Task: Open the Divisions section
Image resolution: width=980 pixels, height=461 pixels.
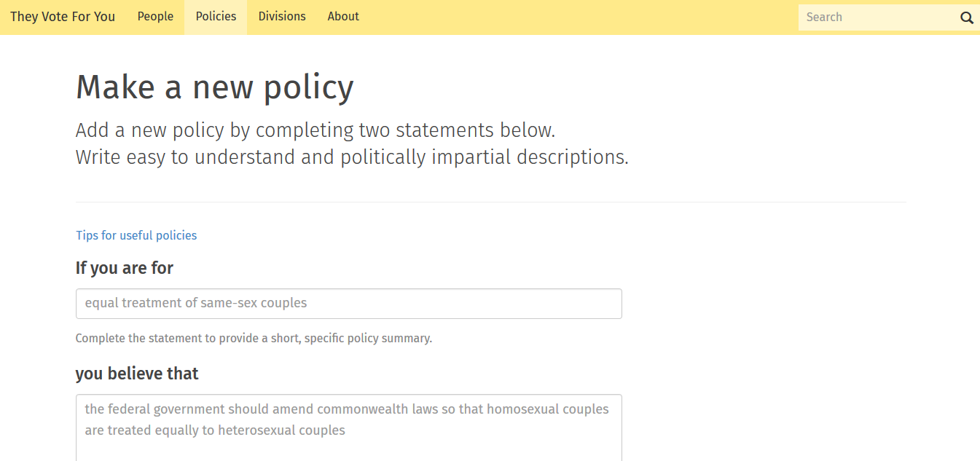Action: 282,17
